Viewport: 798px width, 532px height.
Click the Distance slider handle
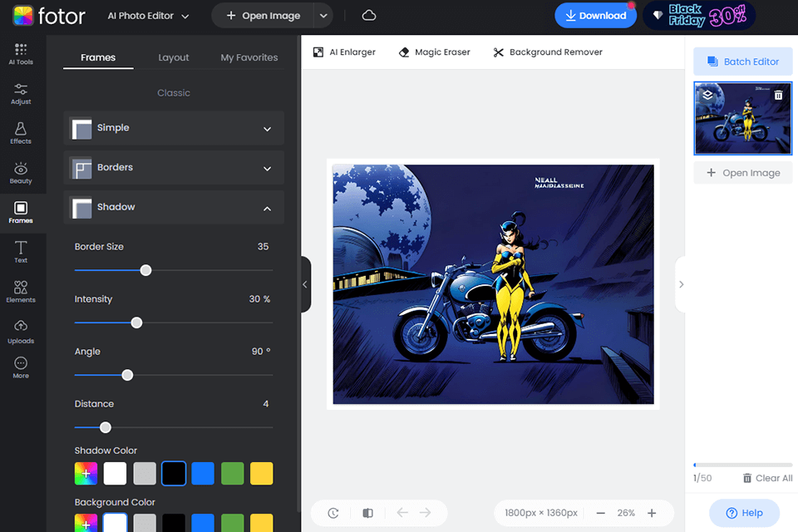pyautogui.click(x=106, y=427)
